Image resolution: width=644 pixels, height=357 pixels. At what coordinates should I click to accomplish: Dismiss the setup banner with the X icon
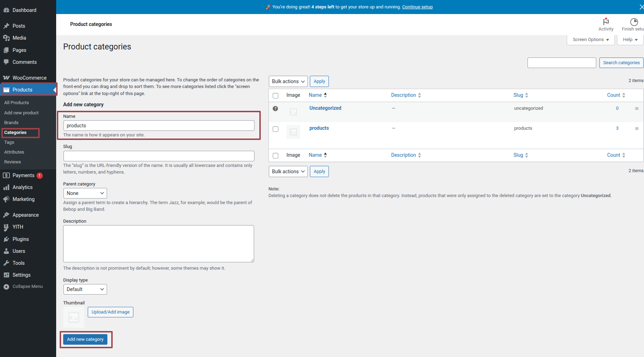pos(641,7)
